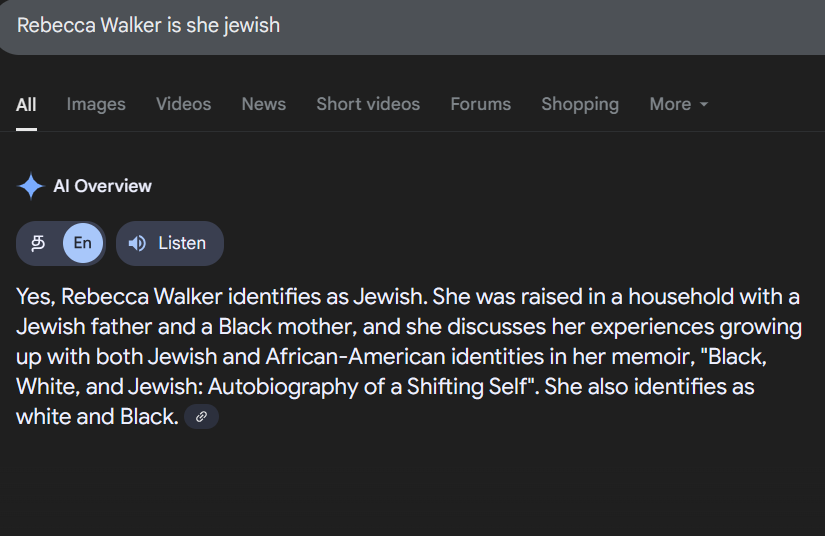Open the source link chip icon
Image resolution: width=825 pixels, height=536 pixels.
click(x=201, y=417)
